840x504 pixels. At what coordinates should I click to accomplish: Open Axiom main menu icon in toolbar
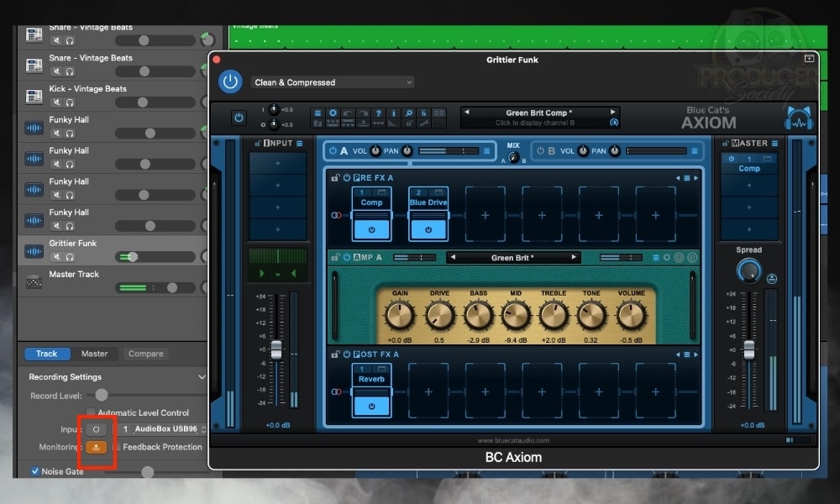click(x=318, y=113)
